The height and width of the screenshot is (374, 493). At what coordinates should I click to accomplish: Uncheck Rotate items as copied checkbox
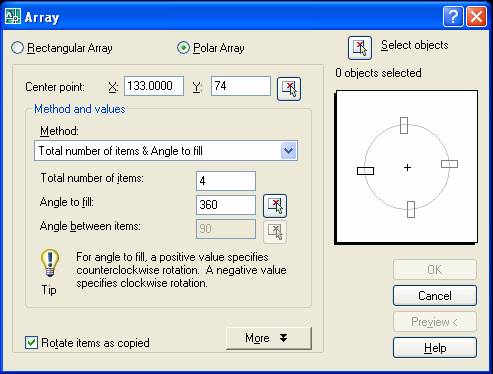[x=31, y=343]
